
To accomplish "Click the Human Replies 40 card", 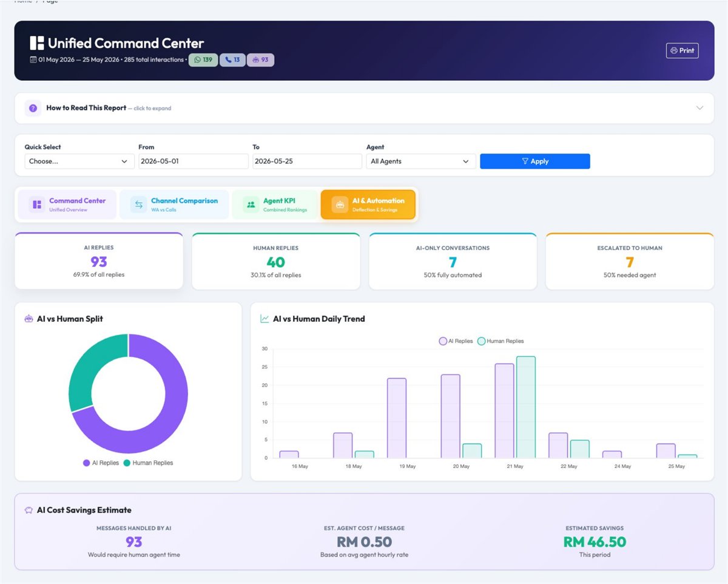I will 276,261.
